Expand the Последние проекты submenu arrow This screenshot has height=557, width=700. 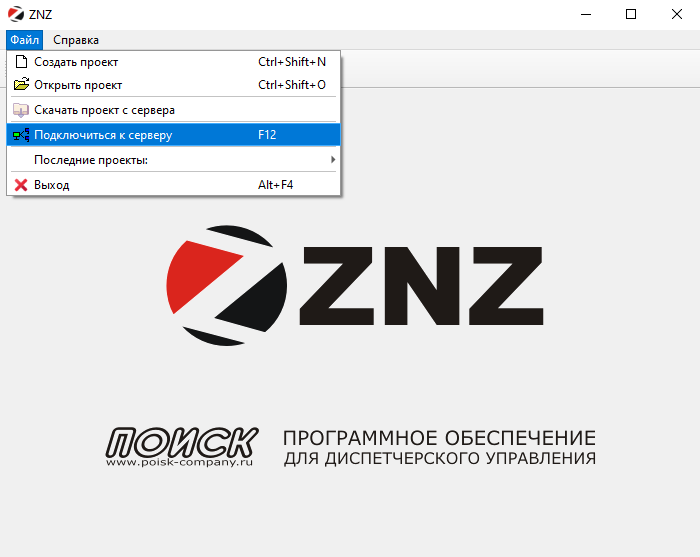click(333, 160)
